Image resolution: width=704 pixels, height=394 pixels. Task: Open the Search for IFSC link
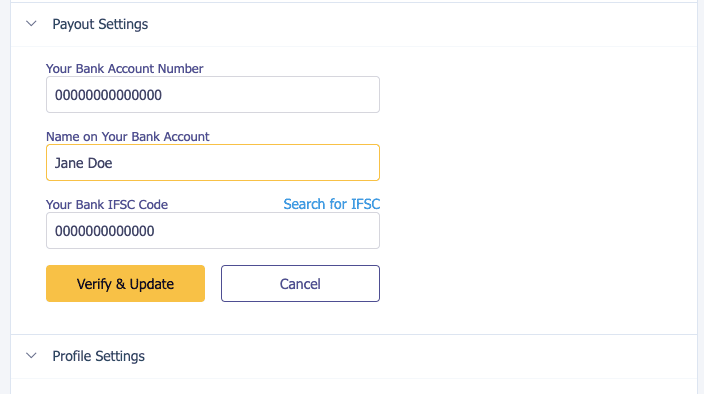[x=332, y=204]
